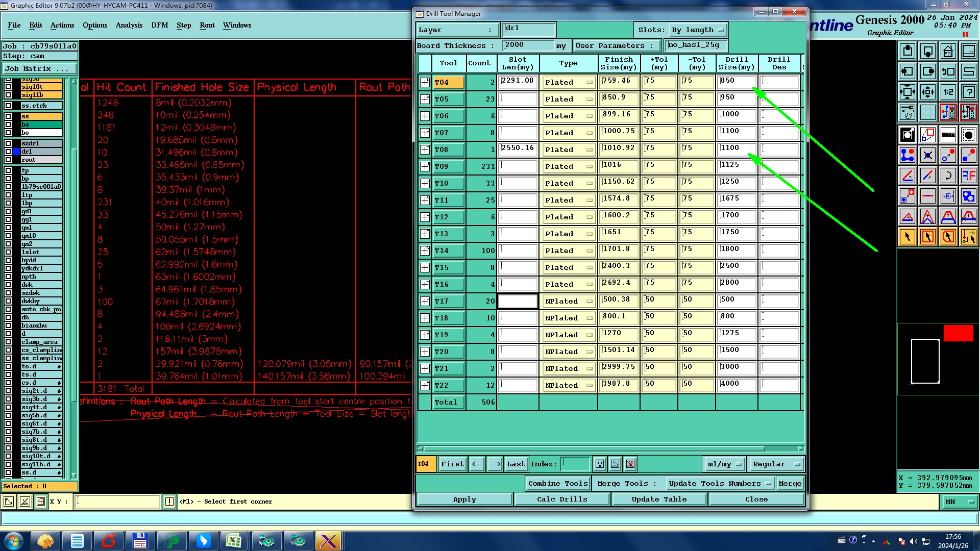Click the blue X delete feature icon
Image resolution: width=980 pixels, height=551 pixels.
click(927, 155)
